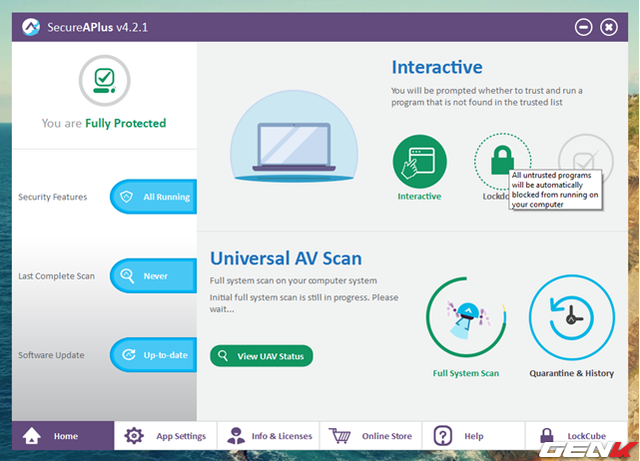Click the Universal AV Scan heading
640x461 pixels.
[286, 258]
